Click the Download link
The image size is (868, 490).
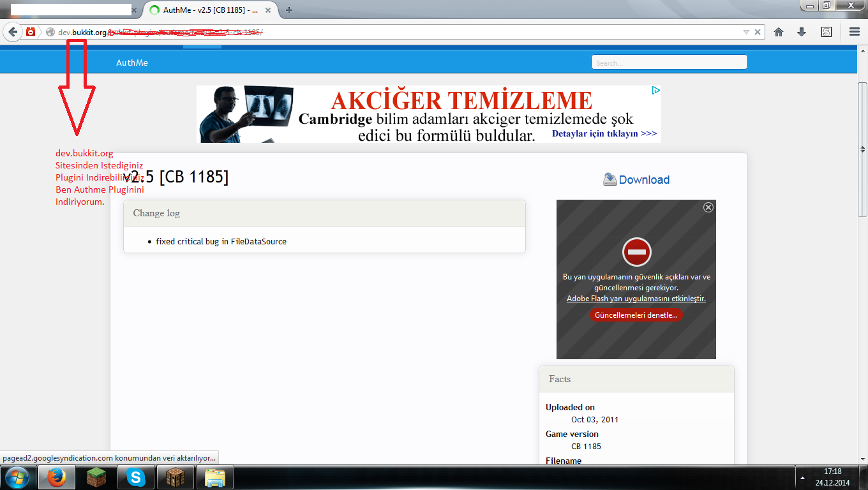[x=636, y=179]
